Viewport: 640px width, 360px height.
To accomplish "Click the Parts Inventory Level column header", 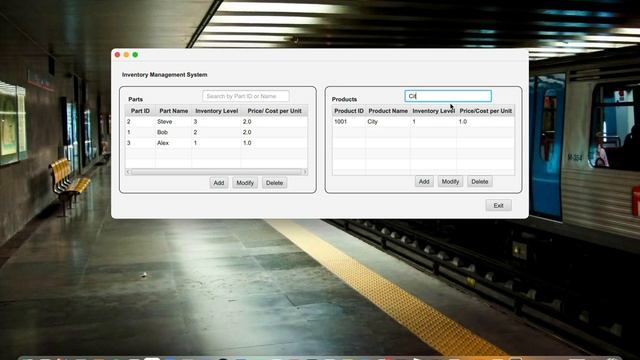I will (x=216, y=111).
